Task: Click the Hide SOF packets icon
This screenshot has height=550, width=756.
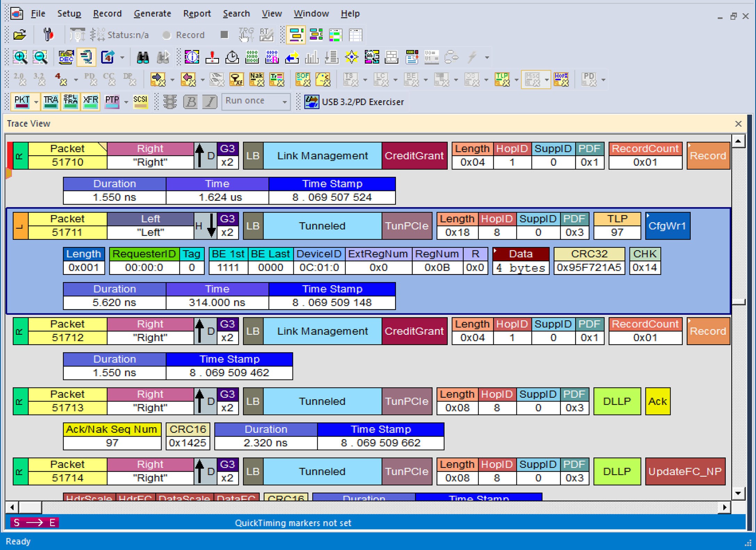Action: pos(302,80)
